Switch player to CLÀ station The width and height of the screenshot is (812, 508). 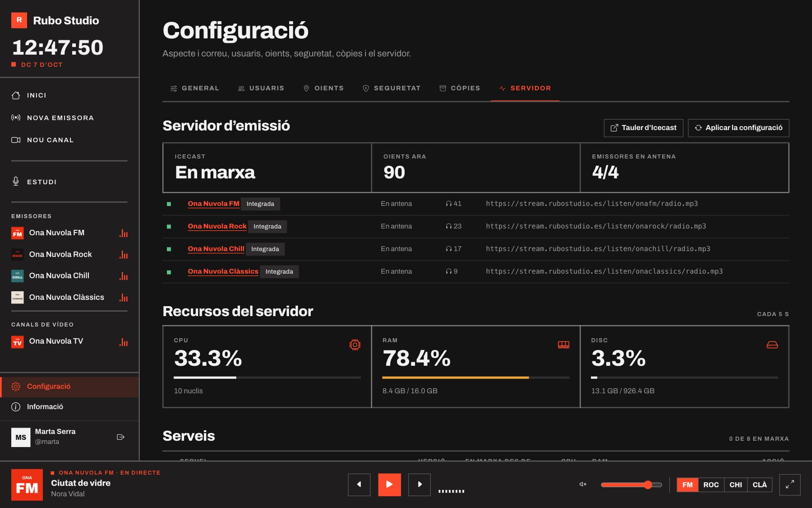[760, 485]
